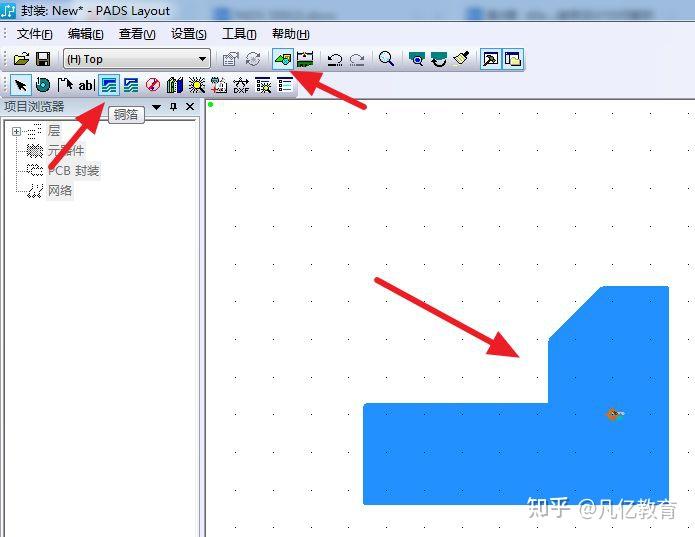The height and width of the screenshot is (537, 695).
Task: Toggle the Project Explorer window button
Action: point(513,59)
